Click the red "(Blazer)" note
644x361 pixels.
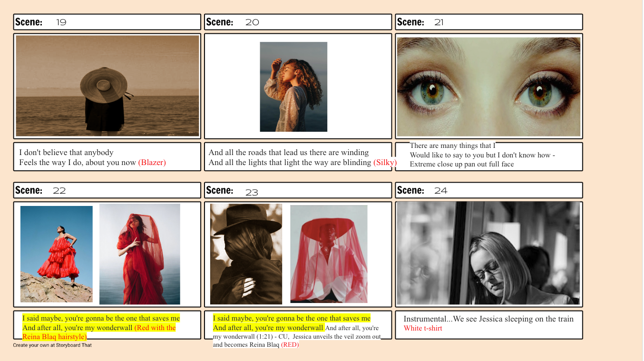coord(152,163)
